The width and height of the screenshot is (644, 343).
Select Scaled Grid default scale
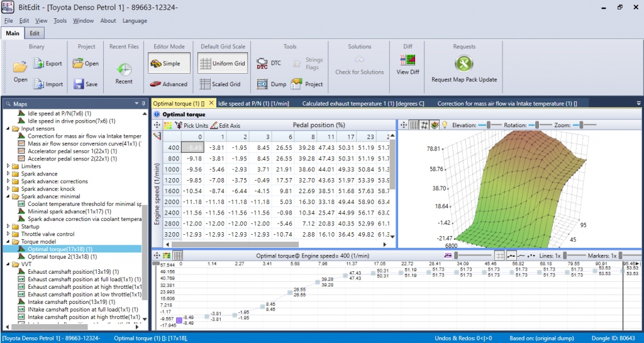coord(219,84)
